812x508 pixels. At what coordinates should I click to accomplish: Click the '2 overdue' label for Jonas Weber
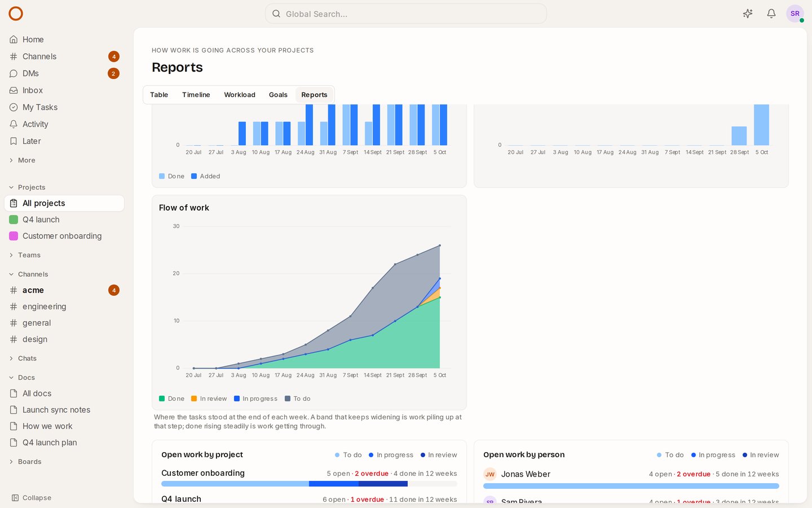(x=694, y=474)
